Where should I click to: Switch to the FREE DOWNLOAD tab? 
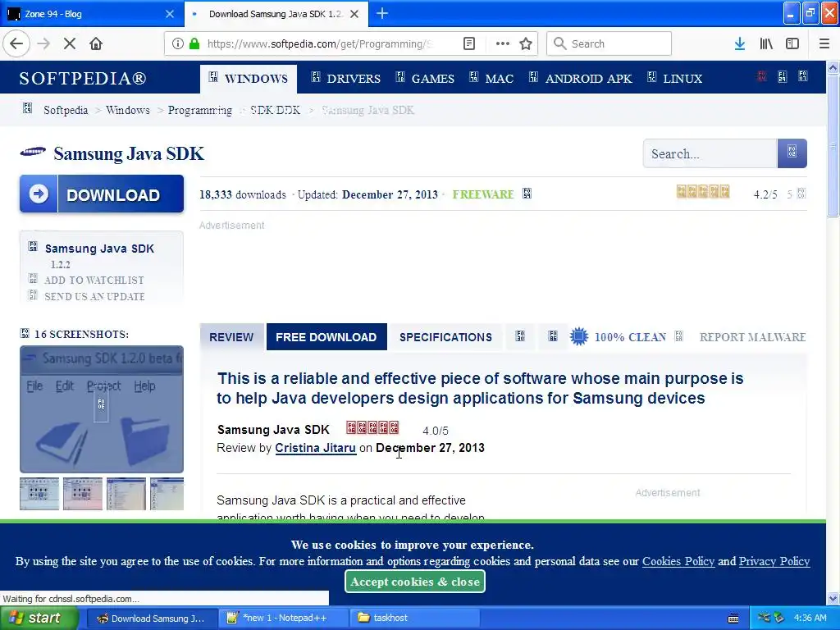326,337
